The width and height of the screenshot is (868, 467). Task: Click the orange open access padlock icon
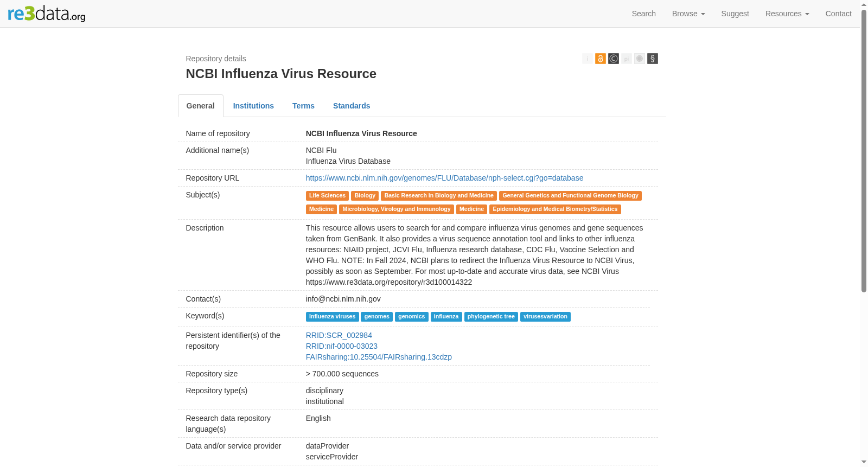(x=600, y=59)
